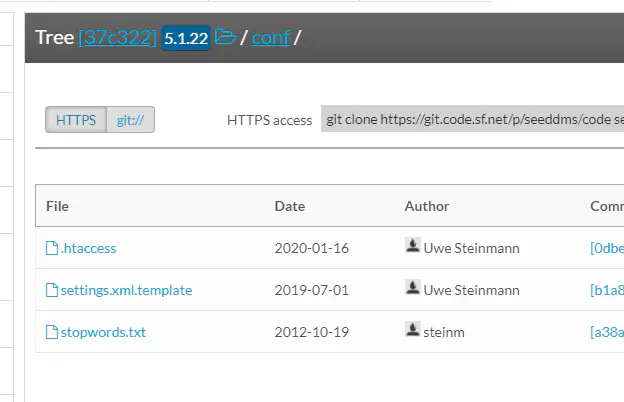Click Uwe Steinmann's avatar in the .htaccess row
This screenshot has width=624, height=402.
(412, 247)
